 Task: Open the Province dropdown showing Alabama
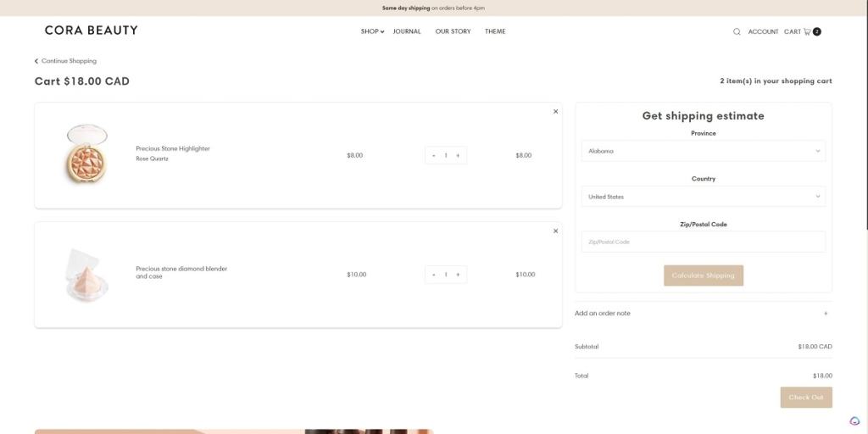[703, 151]
